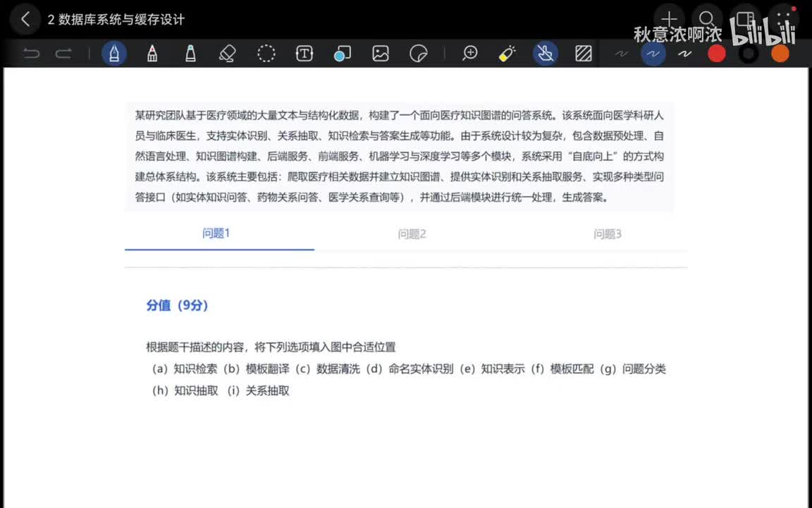Add a new page with plus
This screenshot has width=812, height=508.
coord(669,20)
